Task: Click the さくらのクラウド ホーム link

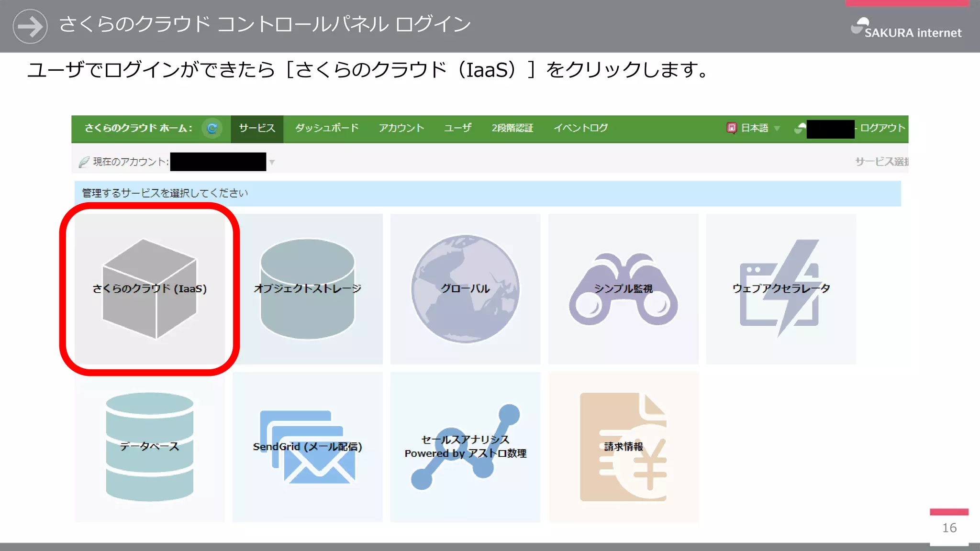Action: pos(138,128)
